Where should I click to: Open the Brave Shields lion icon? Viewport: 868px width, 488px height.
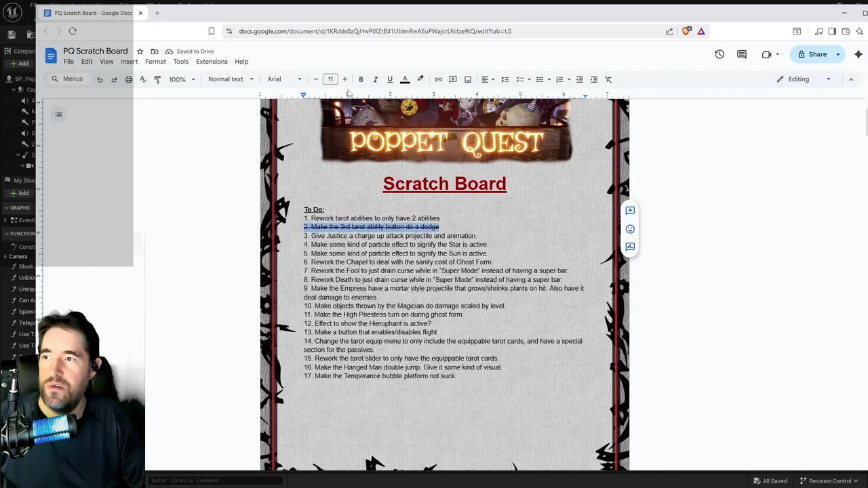pyautogui.click(x=686, y=31)
